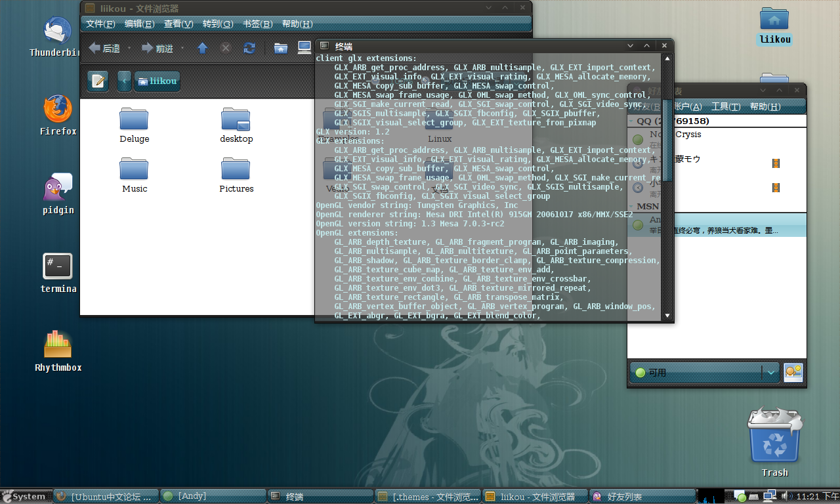
Task: Open the 可用 status dropdown
Action: 704,372
